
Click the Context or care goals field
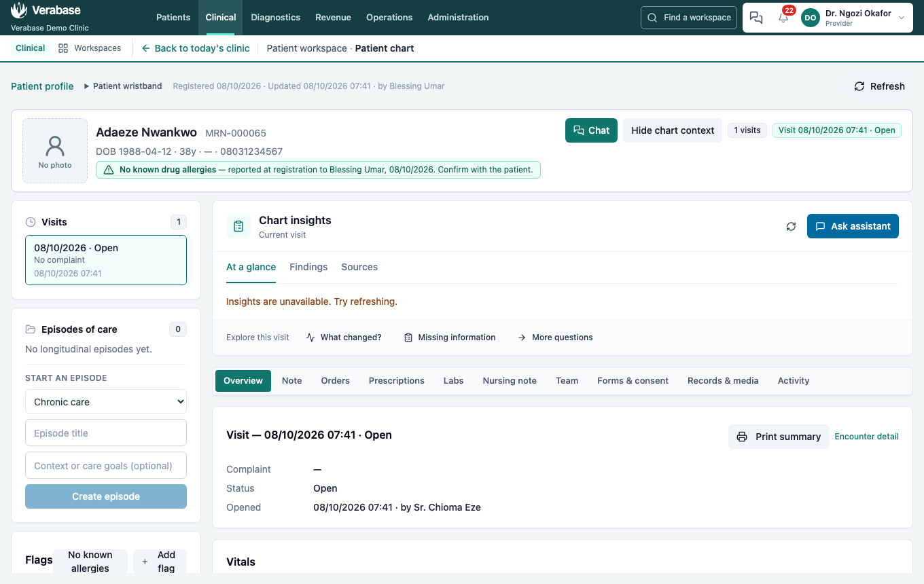[106, 465]
